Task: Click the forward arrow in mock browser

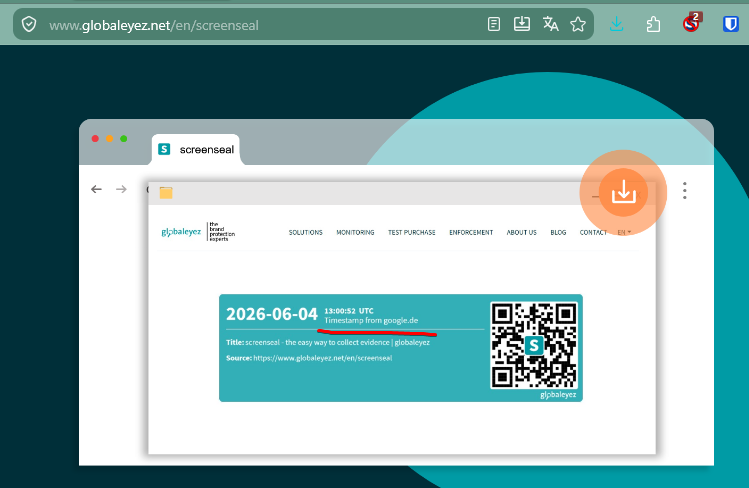Action: [121, 190]
